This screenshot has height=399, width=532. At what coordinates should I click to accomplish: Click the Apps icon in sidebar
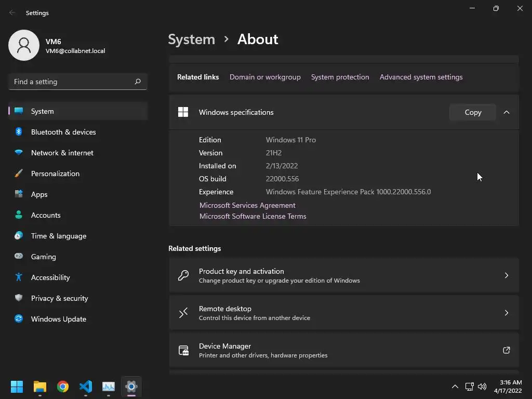pos(19,194)
